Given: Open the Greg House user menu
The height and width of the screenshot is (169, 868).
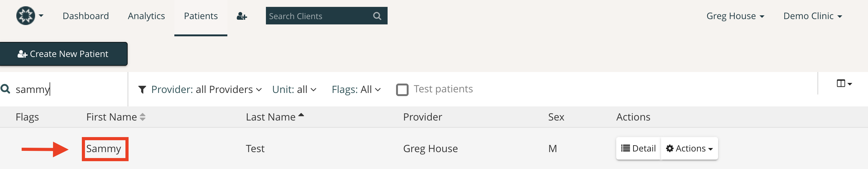Looking at the screenshot, I should point(735,16).
